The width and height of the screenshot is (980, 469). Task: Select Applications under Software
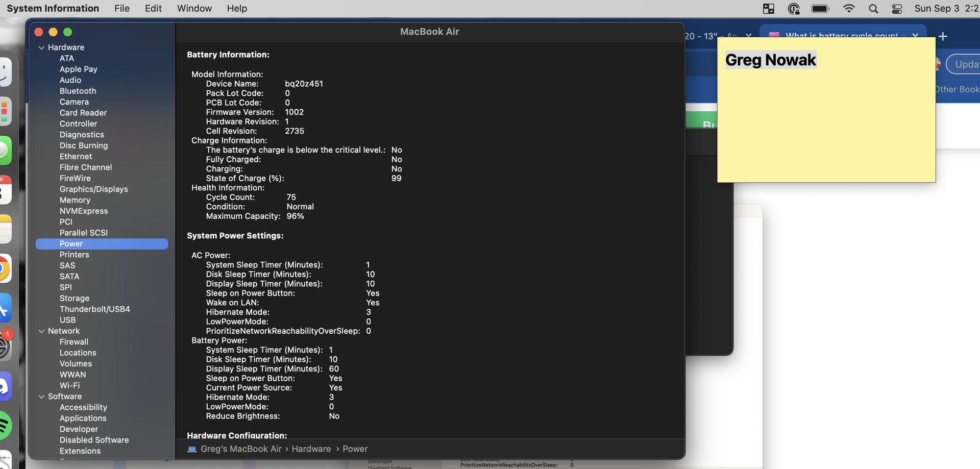point(83,418)
